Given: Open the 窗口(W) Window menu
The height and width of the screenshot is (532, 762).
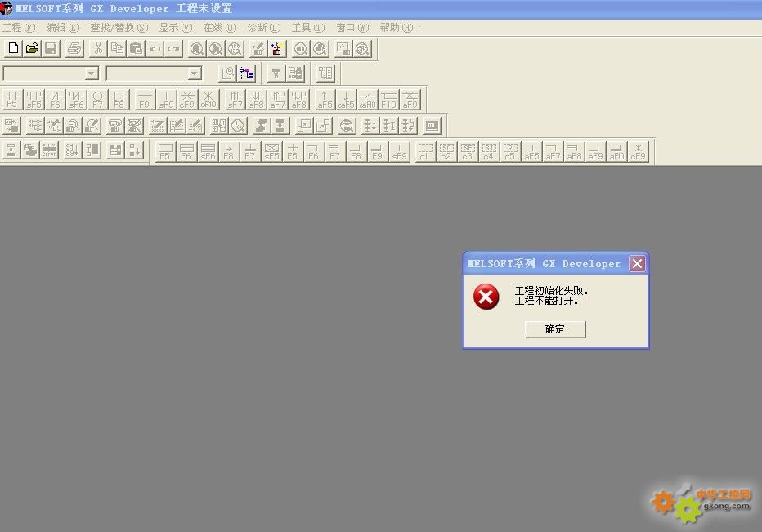Looking at the screenshot, I should pyautogui.click(x=352, y=28).
